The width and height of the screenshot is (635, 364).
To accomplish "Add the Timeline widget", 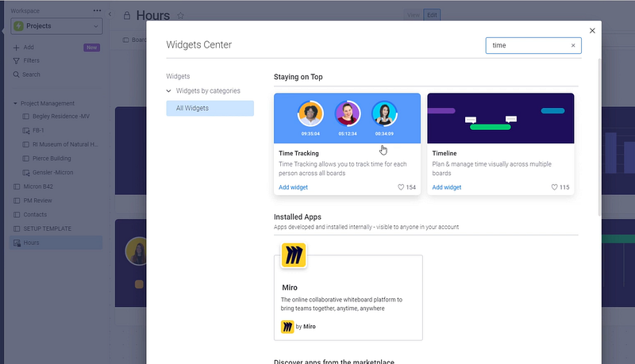I will point(447,187).
